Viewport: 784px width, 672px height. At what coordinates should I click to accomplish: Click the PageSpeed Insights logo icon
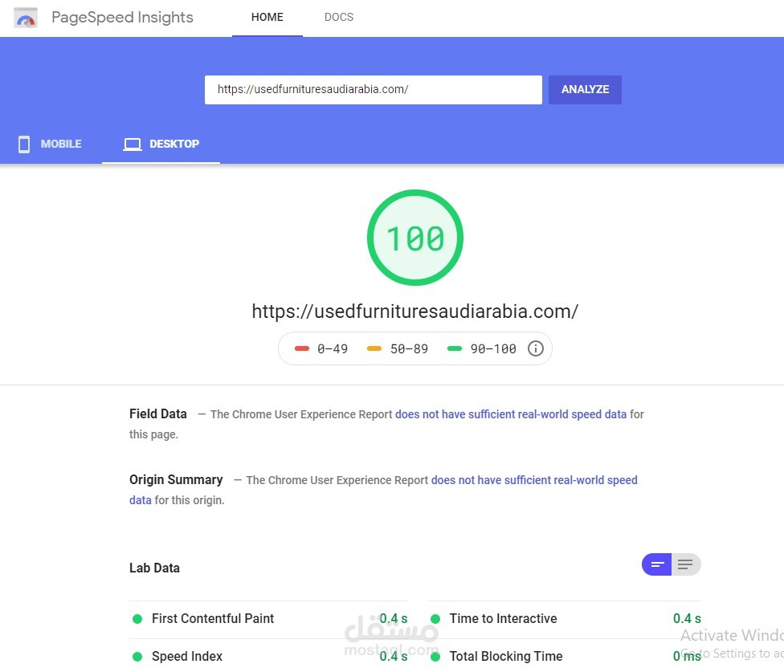[26, 18]
